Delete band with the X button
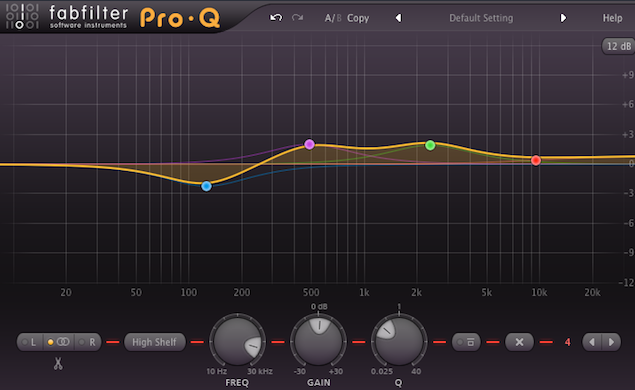Image resolution: width=635 pixels, height=390 pixels. pos(519,342)
